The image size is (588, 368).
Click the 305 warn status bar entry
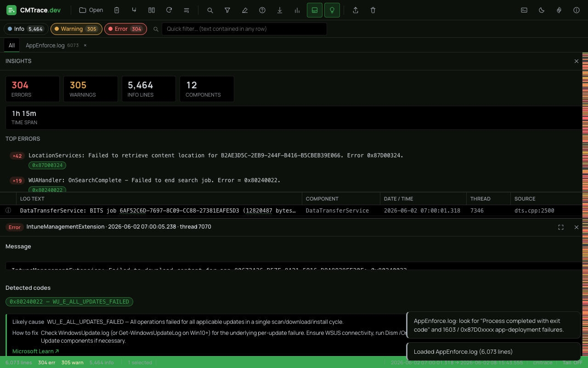coord(73,362)
